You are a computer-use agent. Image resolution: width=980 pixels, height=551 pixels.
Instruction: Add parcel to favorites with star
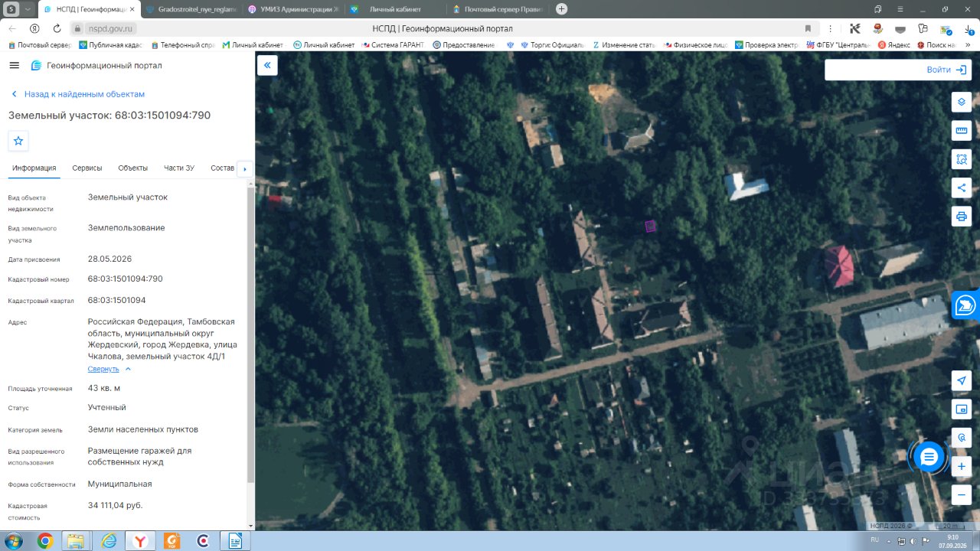coord(18,141)
